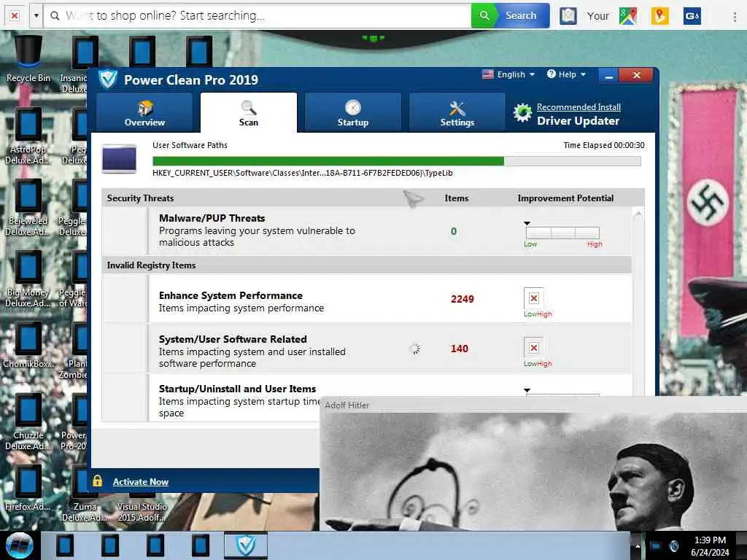Click the Google Maps icon in toolbar
Viewport: 747px width, 560px height.
628,16
